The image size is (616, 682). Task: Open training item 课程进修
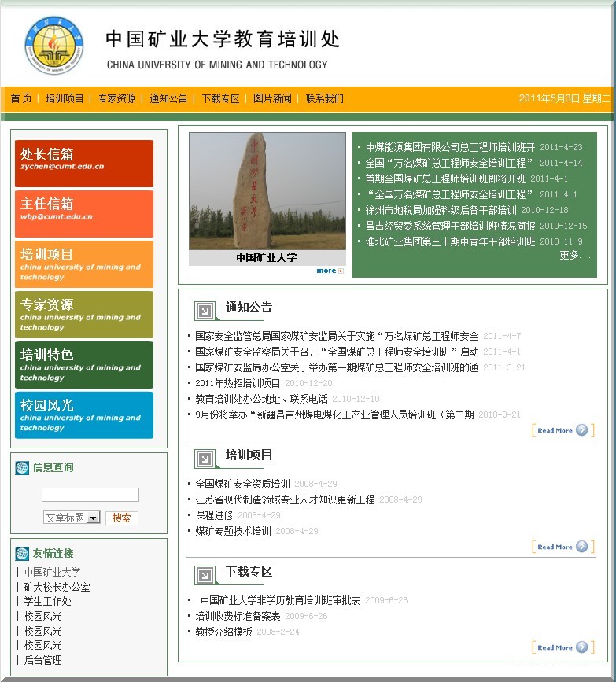(x=214, y=515)
